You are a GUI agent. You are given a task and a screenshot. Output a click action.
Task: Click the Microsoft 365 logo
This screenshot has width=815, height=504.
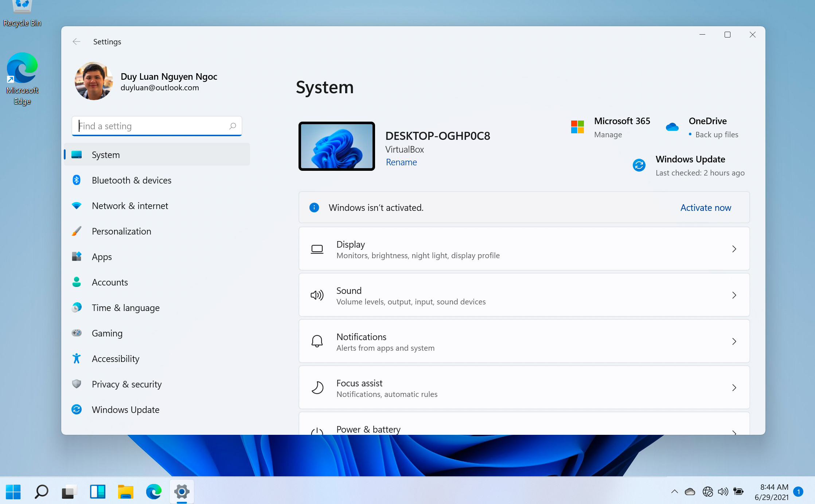[x=577, y=127]
